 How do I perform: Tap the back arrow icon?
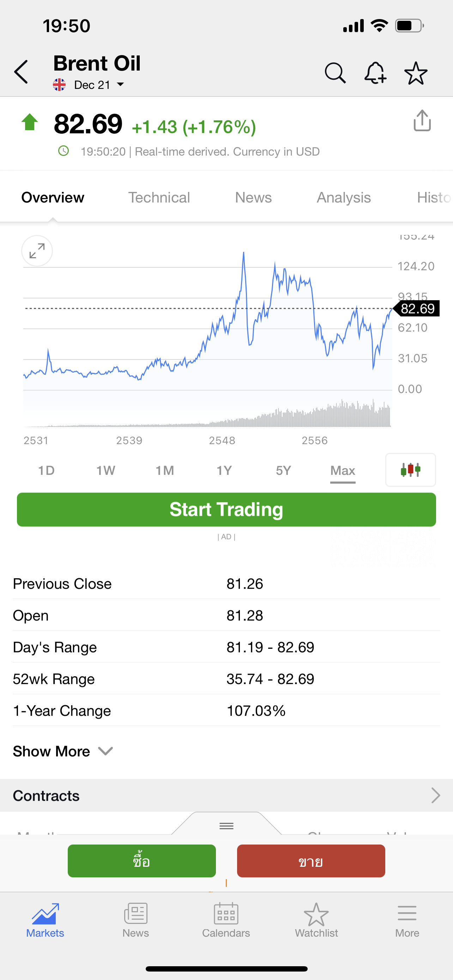pos(21,72)
